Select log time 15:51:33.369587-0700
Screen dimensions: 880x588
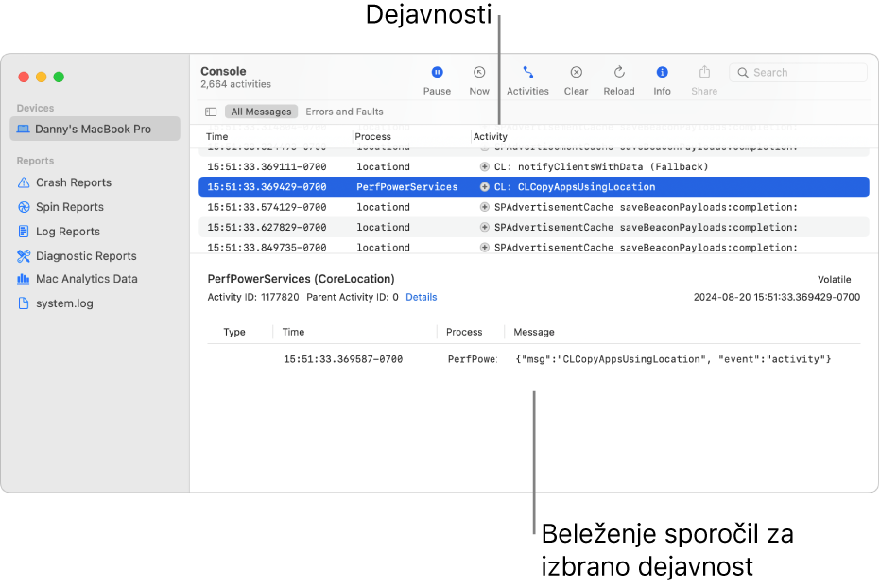[x=343, y=359]
